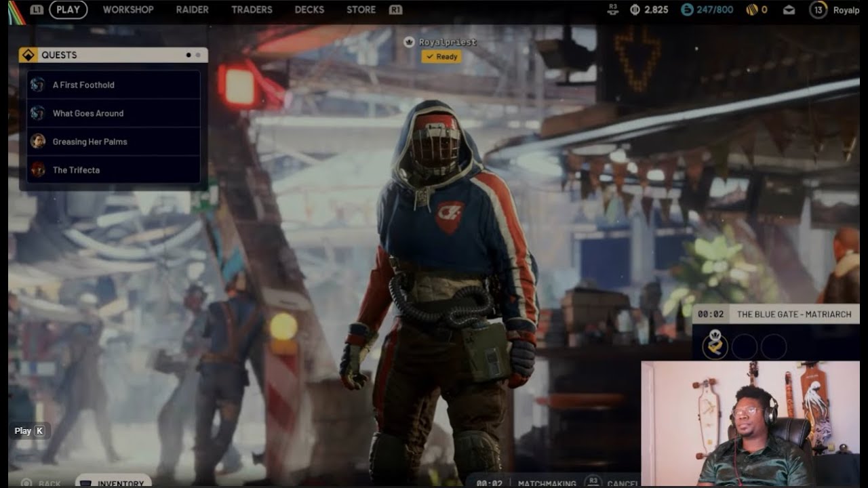The width and height of the screenshot is (868, 488).
Task: Click the streamer webcam overlay
Action: (751, 424)
